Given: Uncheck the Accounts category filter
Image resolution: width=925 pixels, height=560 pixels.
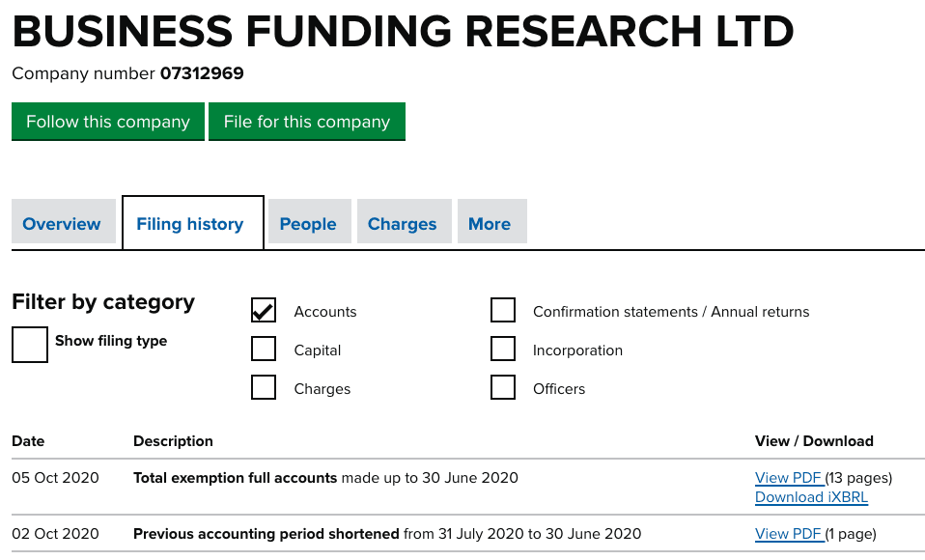Looking at the screenshot, I should click(263, 310).
